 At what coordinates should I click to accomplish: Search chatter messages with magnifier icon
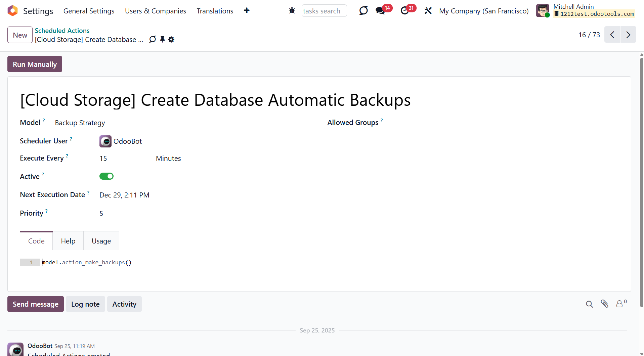click(589, 304)
